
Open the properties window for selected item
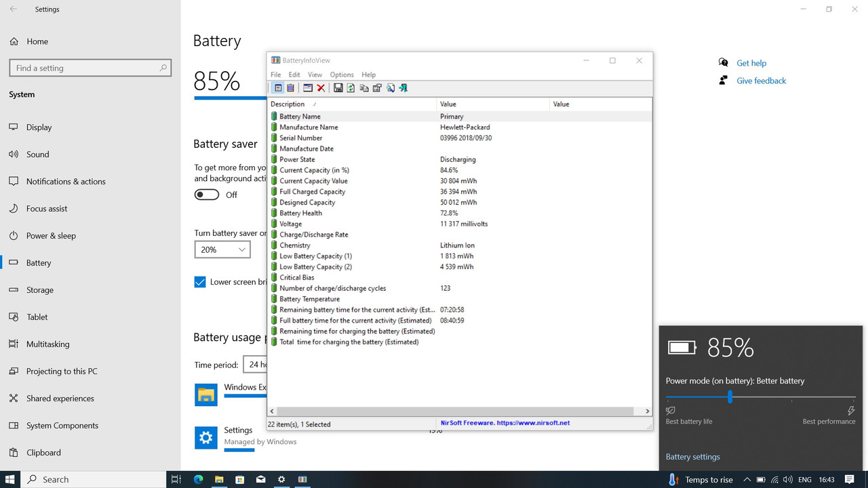(x=377, y=87)
